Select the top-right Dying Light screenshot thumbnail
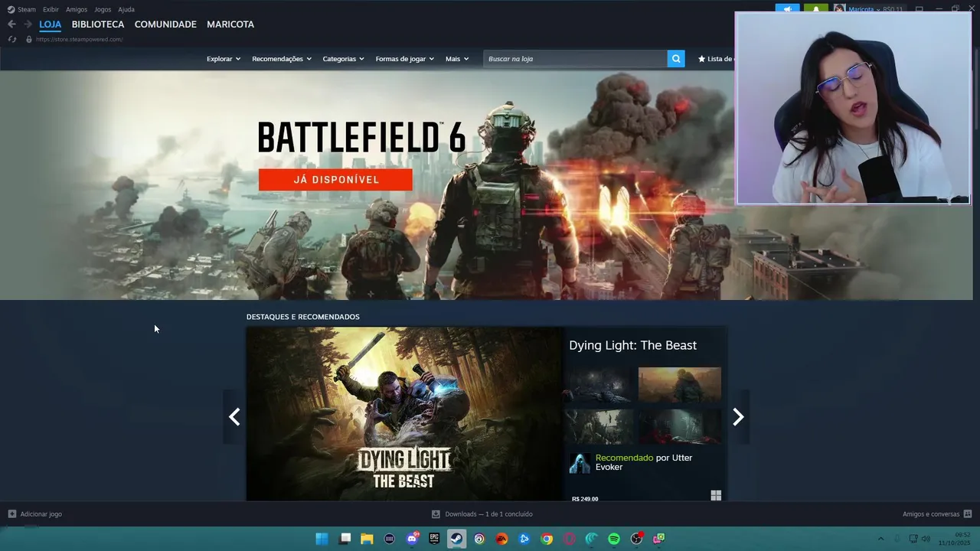Viewport: 980px width, 551px height. [680, 384]
